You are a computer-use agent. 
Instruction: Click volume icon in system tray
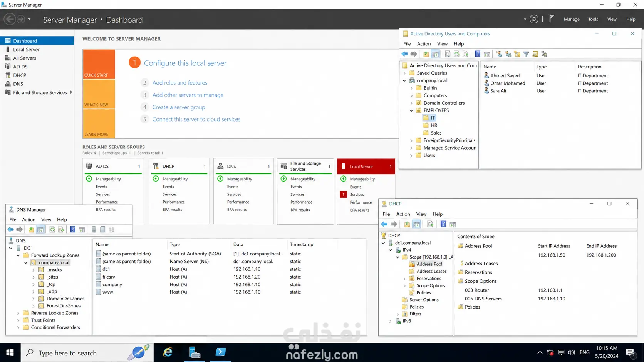571,352
